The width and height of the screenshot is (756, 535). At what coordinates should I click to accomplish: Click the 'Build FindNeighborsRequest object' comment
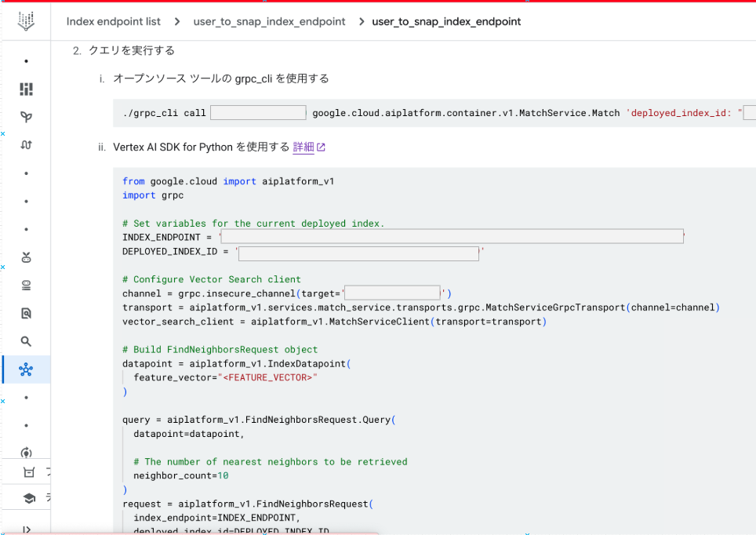[x=220, y=349]
